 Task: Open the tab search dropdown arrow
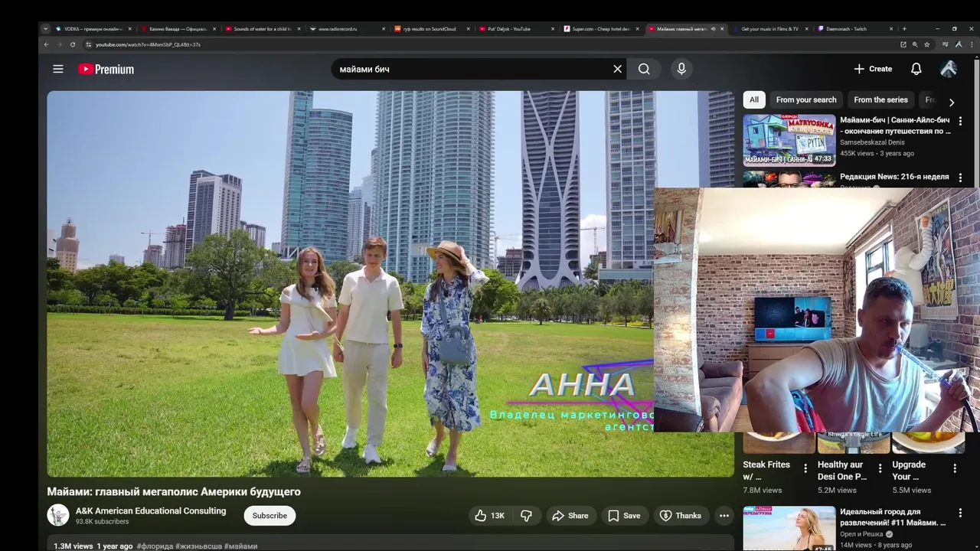[45, 29]
